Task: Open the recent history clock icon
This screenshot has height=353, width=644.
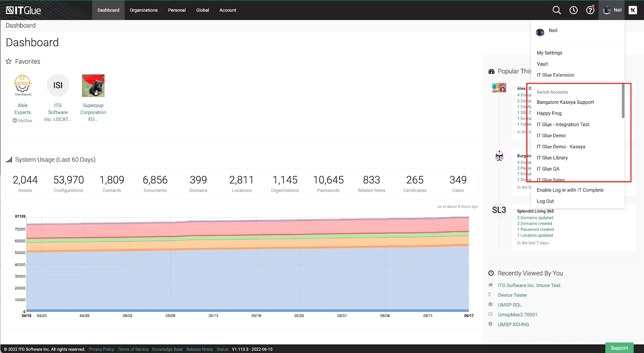Action: pyautogui.click(x=574, y=10)
